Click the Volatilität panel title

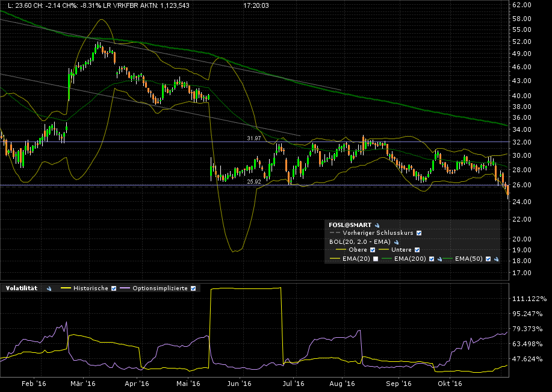coord(22,288)
